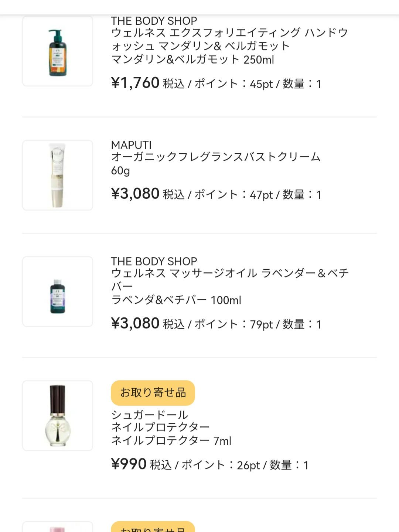Tap the ¥1,760 price line

216,83
